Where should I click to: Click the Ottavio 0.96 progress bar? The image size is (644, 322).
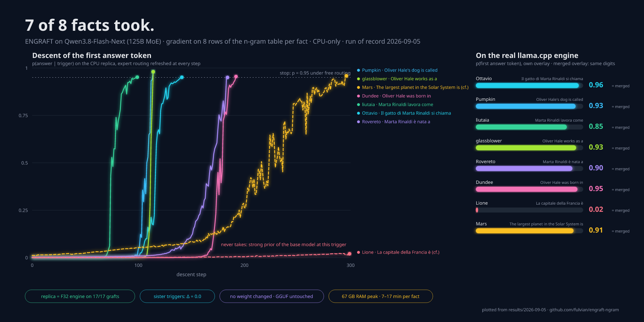530,86
